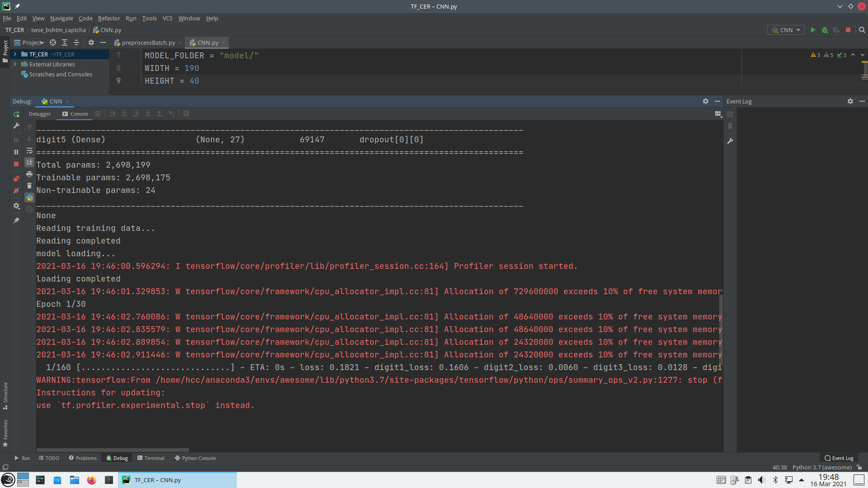This screenshot has width=868, height=488.
Task: Click the Step Into button
Action: pyautogui.click(x=124, y=113)
